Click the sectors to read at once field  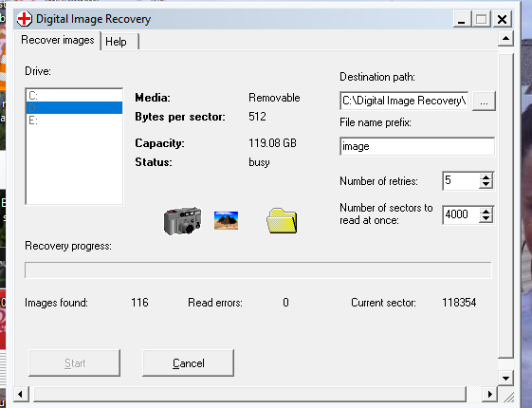pyautogui.click(x=461, y=214)
